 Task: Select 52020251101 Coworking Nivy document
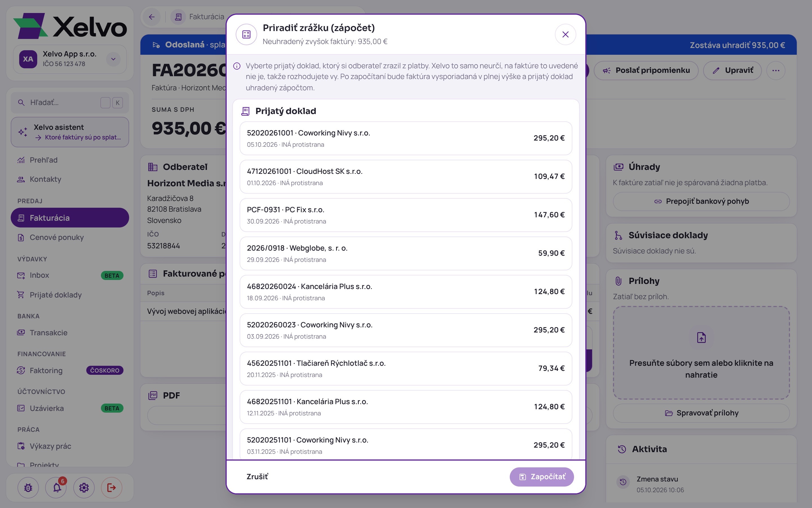pos(406,444)
